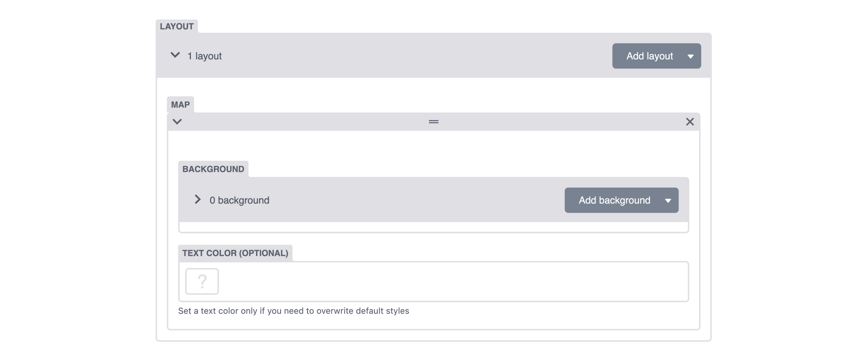
Task: Click the empty background list area
Action: click(x=433, y=227)
